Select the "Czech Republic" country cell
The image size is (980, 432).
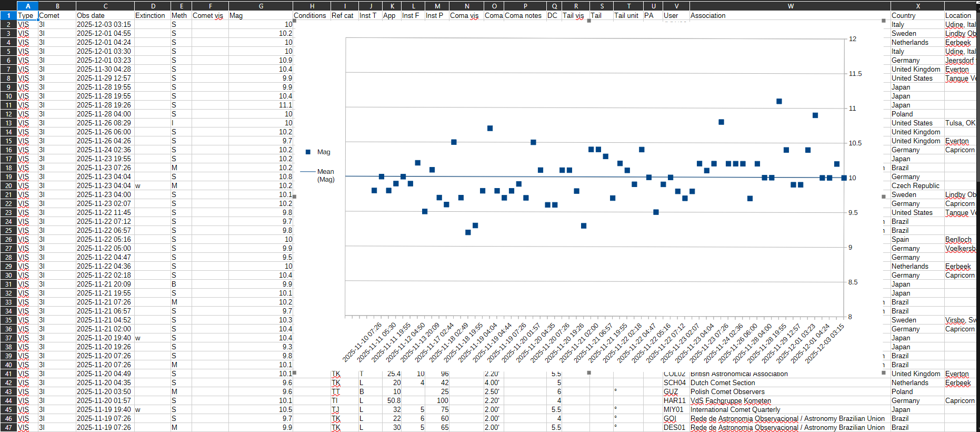917,185
